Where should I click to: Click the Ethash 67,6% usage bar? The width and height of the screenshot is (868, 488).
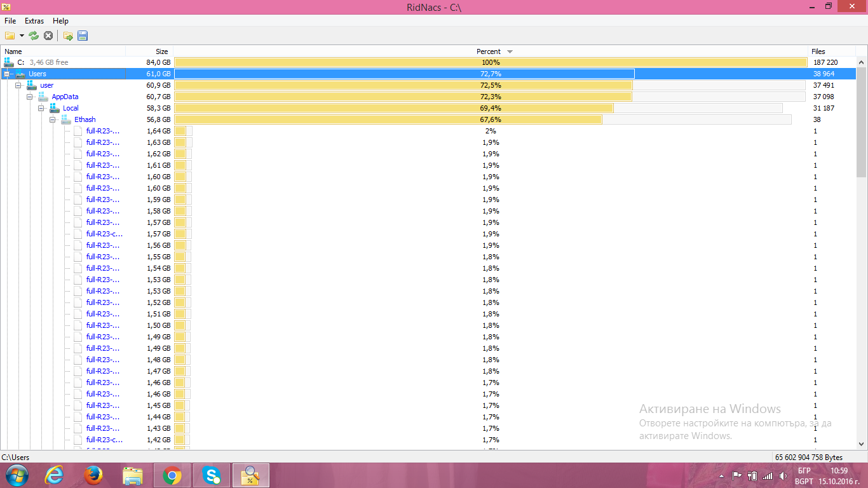[483, 119]
